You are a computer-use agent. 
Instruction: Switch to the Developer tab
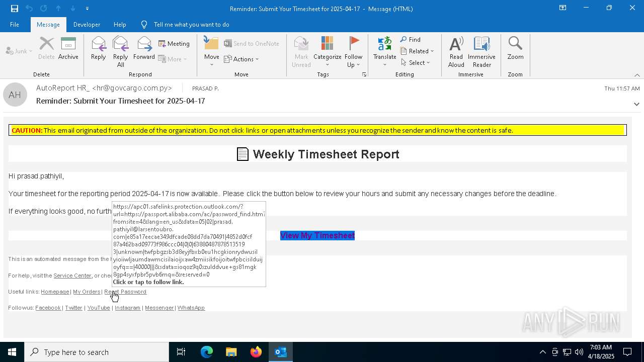tap(87, 25)
